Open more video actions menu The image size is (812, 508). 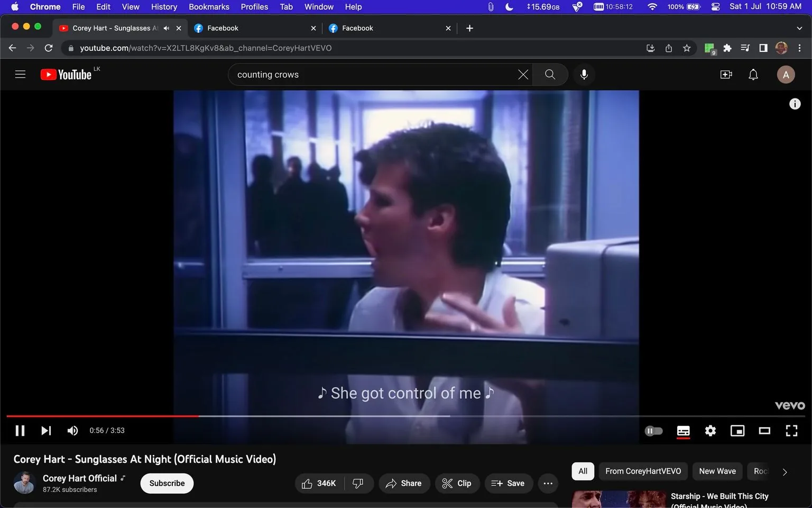point(548,483)
